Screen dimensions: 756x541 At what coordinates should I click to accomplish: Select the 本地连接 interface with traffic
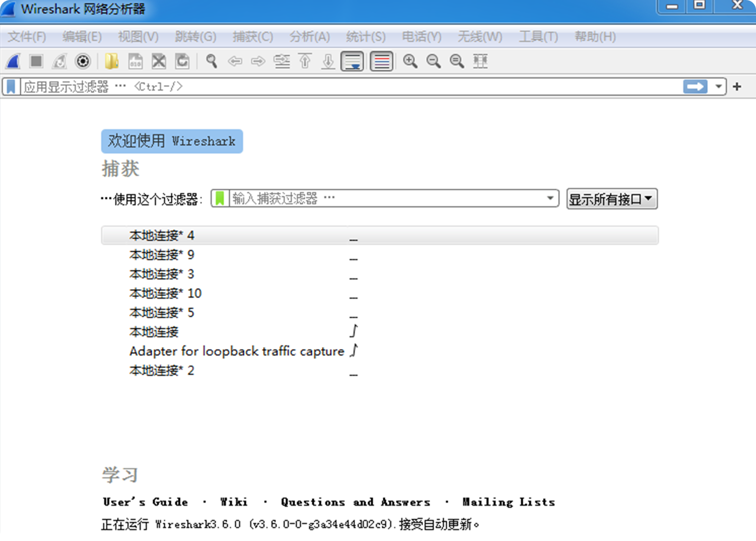pos(380,332)
